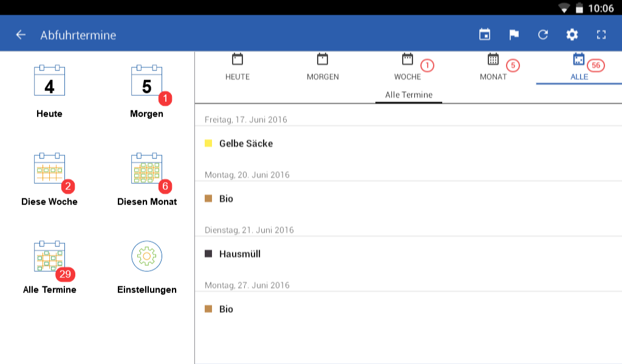Open the Gelbe Säcke entry
The image size is (622, 364).
[x=409, y=143]
